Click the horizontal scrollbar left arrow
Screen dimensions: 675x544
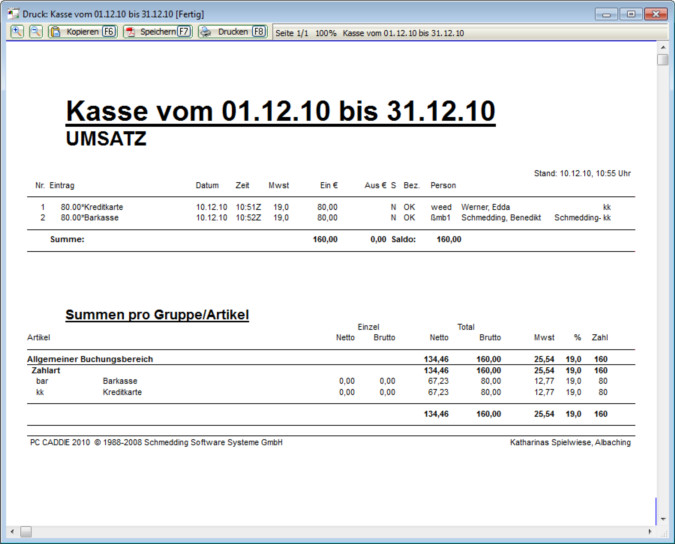pyautogui.click(x=12, y=531)
